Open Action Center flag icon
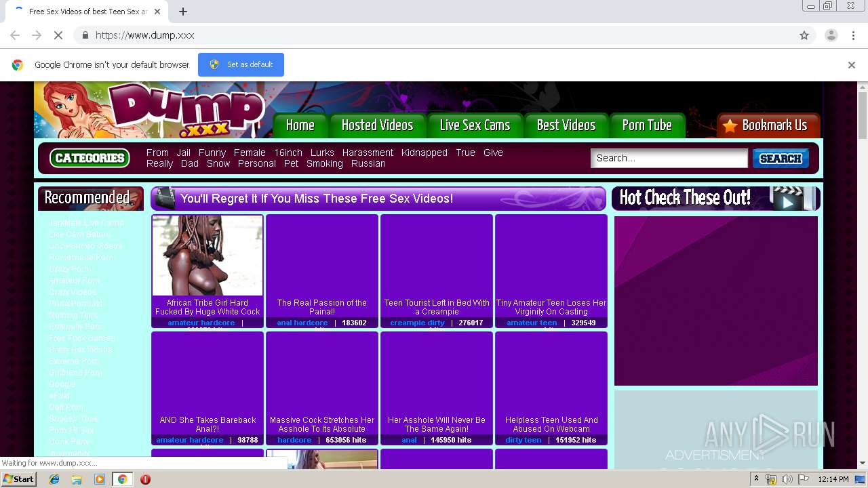Viewport: 868px width, 488px height. [804, 479]
